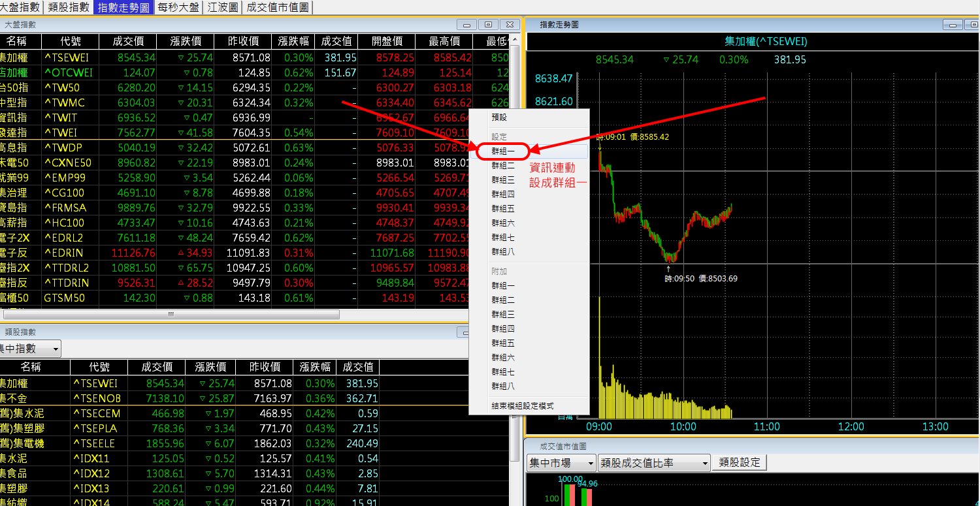Viewport: 980px width, 506px height.
Task: Minimize the 大盤指數 panel
Action: (466, 25)
